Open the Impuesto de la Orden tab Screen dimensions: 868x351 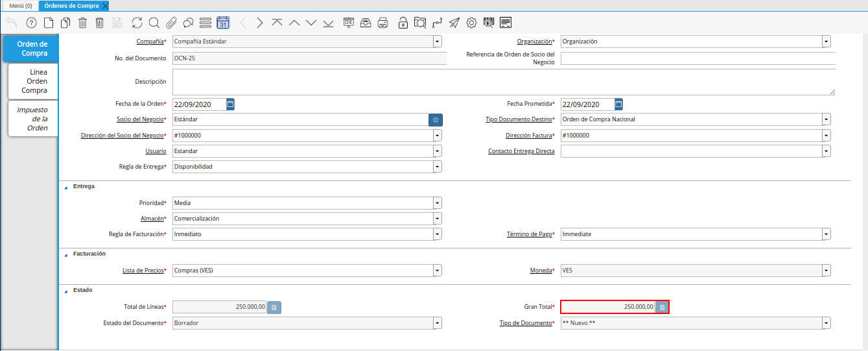(x=34, y=119)
